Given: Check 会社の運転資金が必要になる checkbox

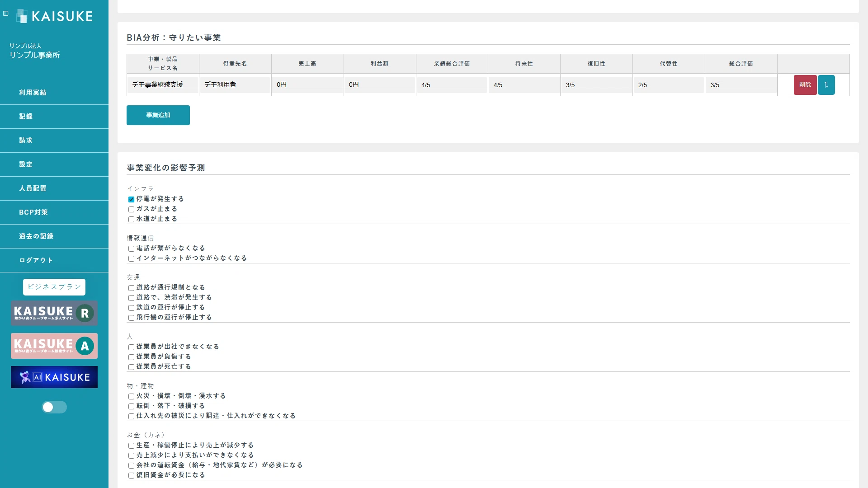Looking at the screenshot, I should 131,465.
